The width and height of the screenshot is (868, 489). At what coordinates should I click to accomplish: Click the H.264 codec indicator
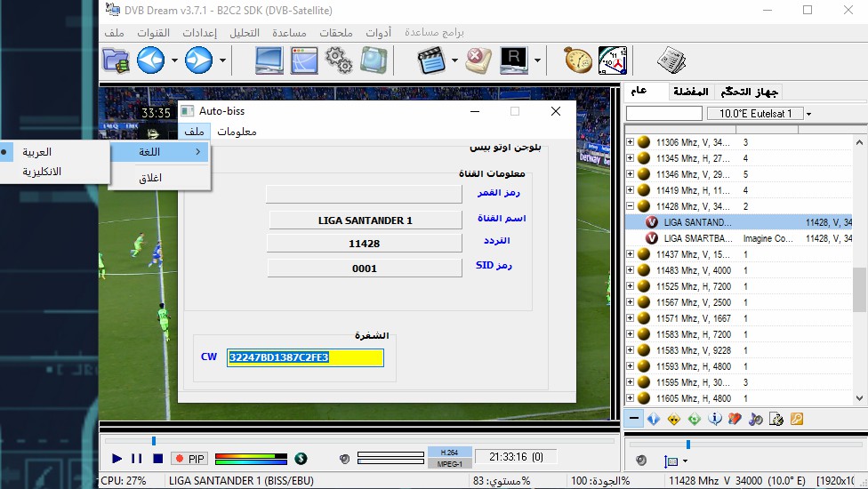[x=449, y=453]
